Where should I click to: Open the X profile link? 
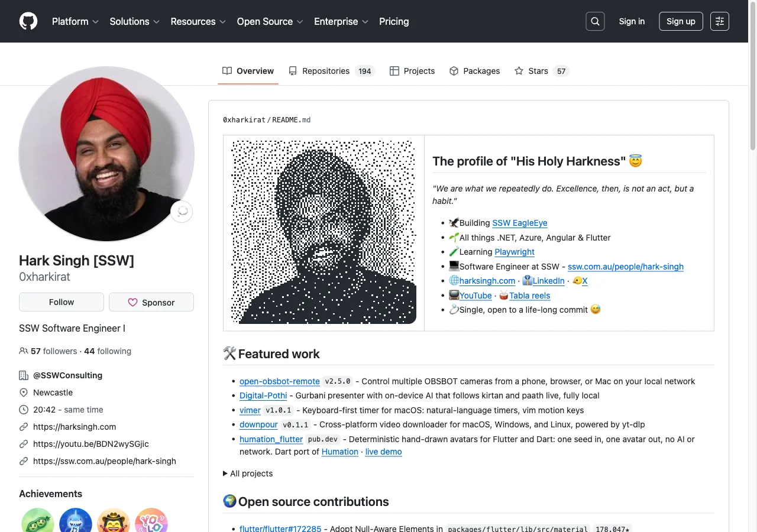(585, 281)
